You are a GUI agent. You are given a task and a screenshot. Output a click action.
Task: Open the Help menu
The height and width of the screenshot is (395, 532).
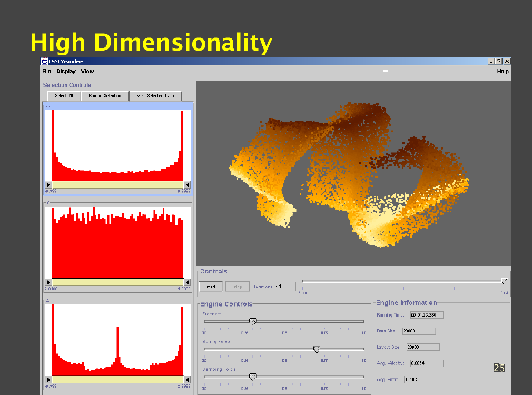click(503, 71)
